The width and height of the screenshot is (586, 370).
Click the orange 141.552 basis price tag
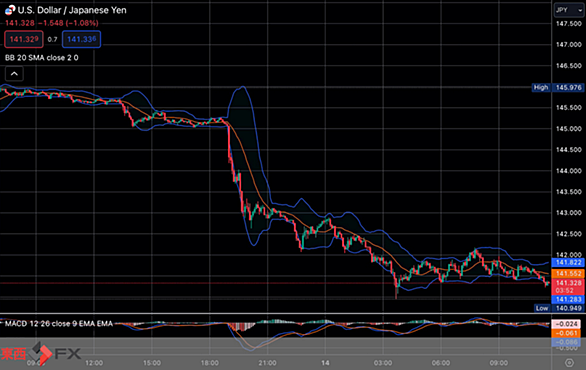point(568,274)
